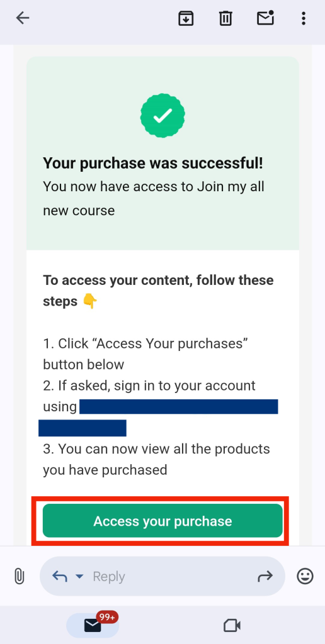Tap the reply arrow icon

60,577
